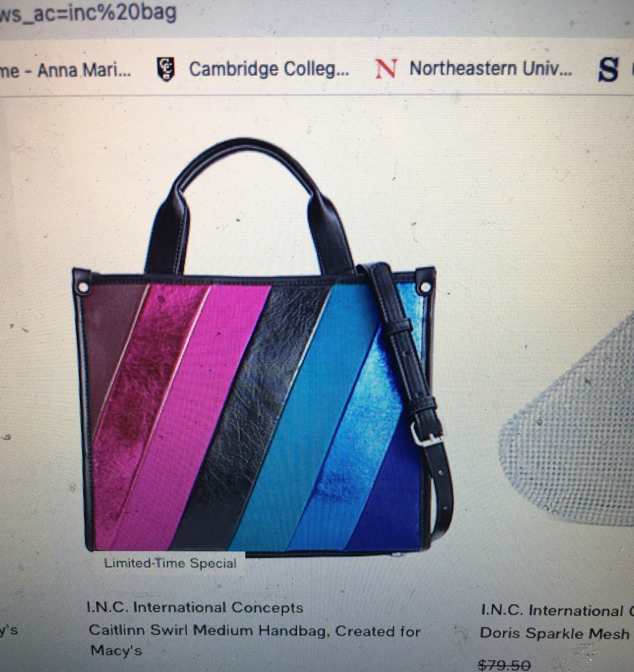Open the Northeastern Univ... bookmark

[x=491, y=69]
